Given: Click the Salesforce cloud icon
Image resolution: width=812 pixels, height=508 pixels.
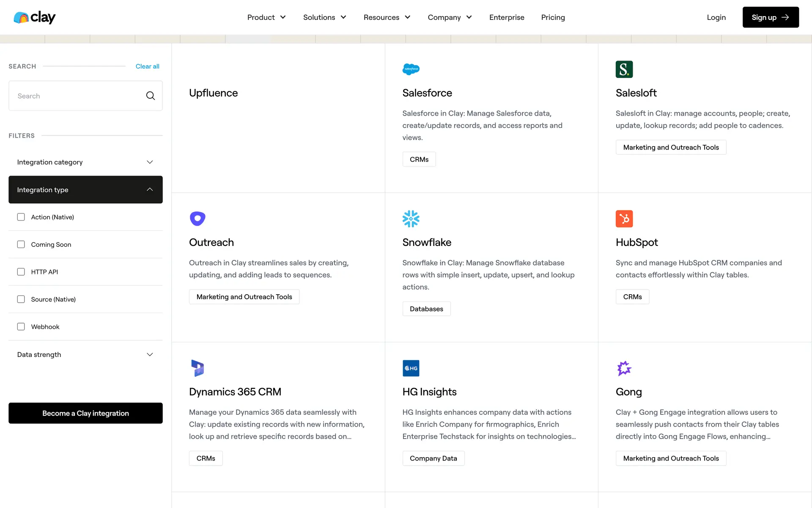Looking at the screenshot, I should coord(411,69).
